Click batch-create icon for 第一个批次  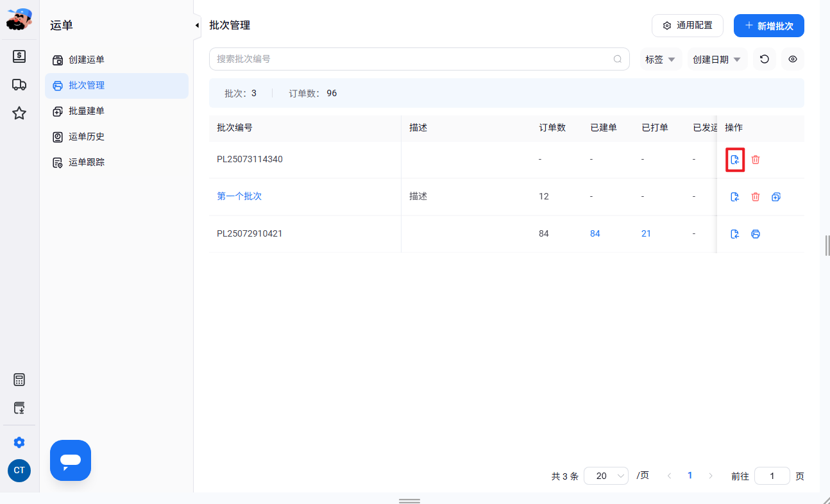776,197
